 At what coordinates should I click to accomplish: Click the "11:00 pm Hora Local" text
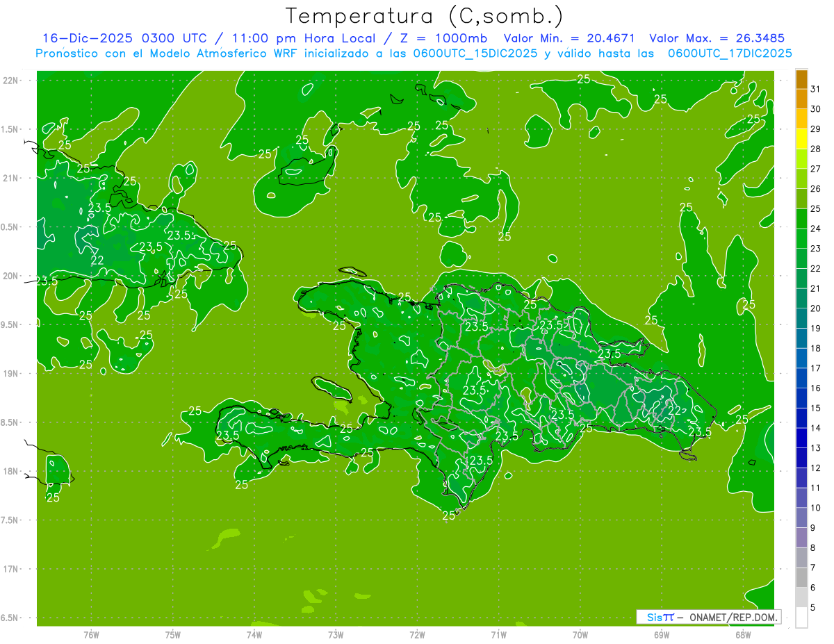click(x=302, y=38)
